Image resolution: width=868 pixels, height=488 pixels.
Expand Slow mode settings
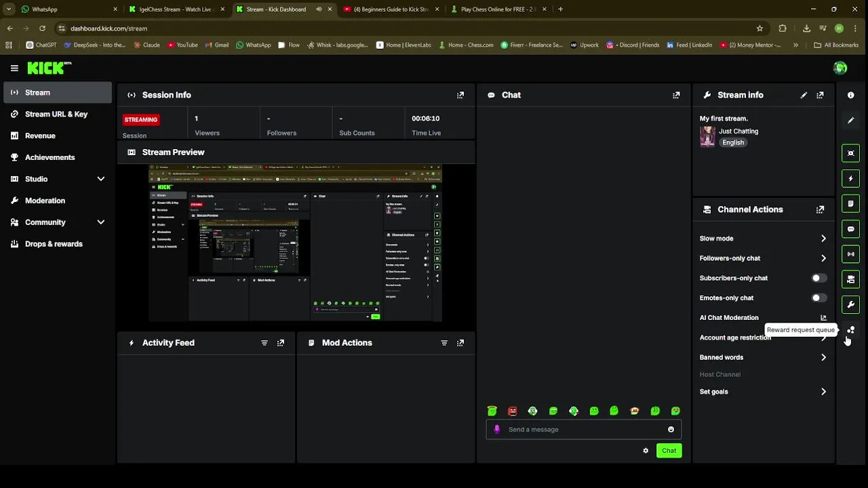pos(823,239)
